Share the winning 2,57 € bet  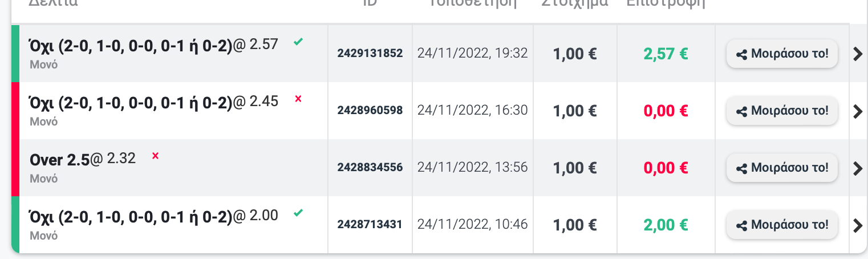782,54
